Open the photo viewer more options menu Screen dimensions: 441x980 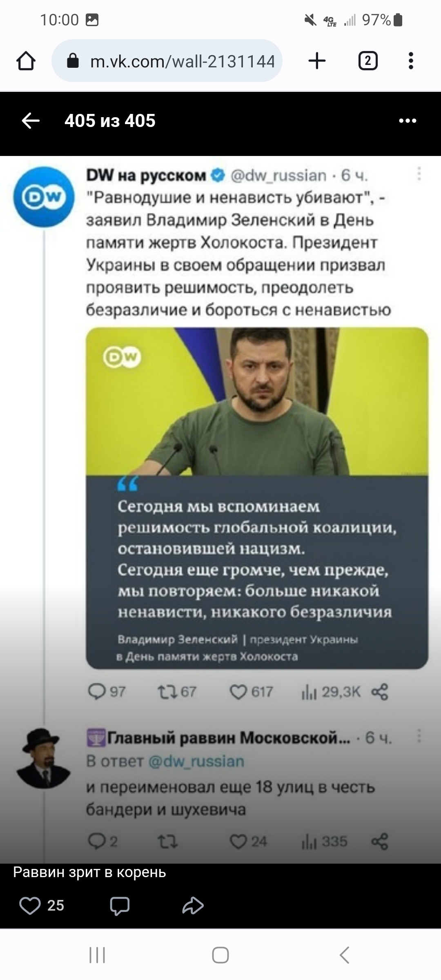click(408, 121)
